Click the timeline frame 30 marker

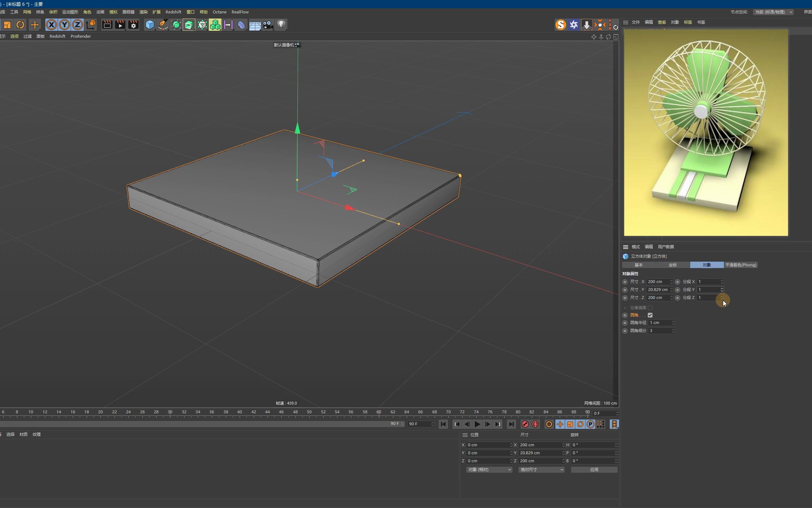[170, 412]
